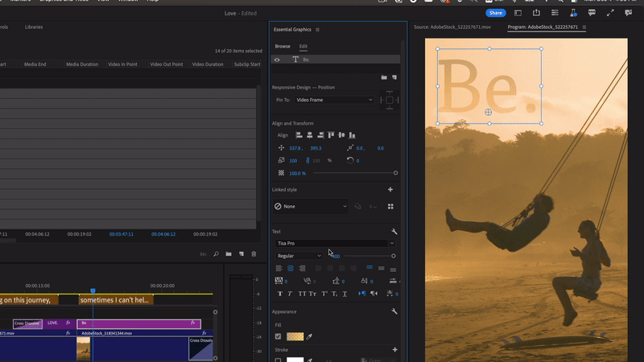Screen dimensions: 644x362
Task: Add another stroke with plus icon
Action: (x=394, y=350)
